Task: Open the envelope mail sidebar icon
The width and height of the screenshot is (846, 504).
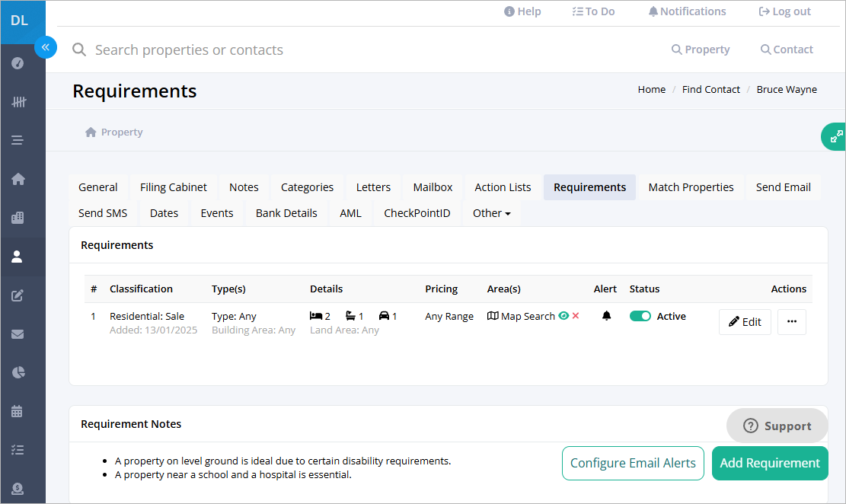Action: tap(18, 334)
